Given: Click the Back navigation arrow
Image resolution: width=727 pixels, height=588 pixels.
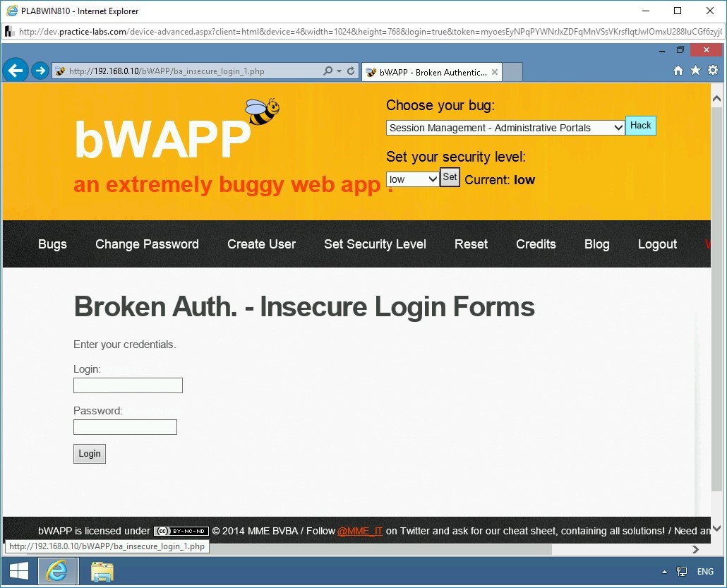Looking at the screenshot, I should [x=16, y=70].
